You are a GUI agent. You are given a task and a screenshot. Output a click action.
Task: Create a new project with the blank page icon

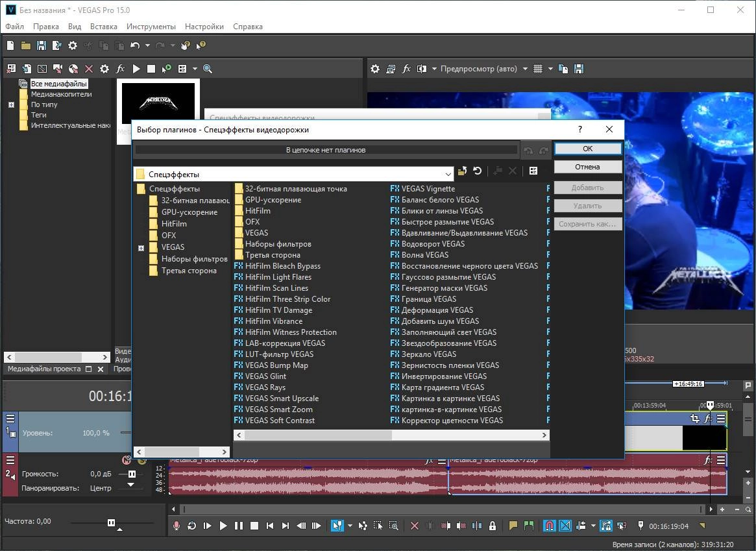tap(10, 45)
